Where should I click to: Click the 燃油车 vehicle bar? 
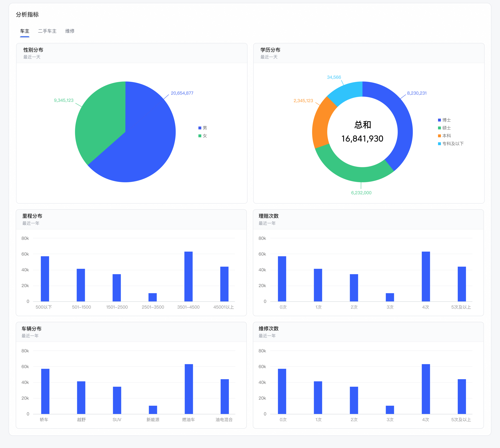click(189, 389)
